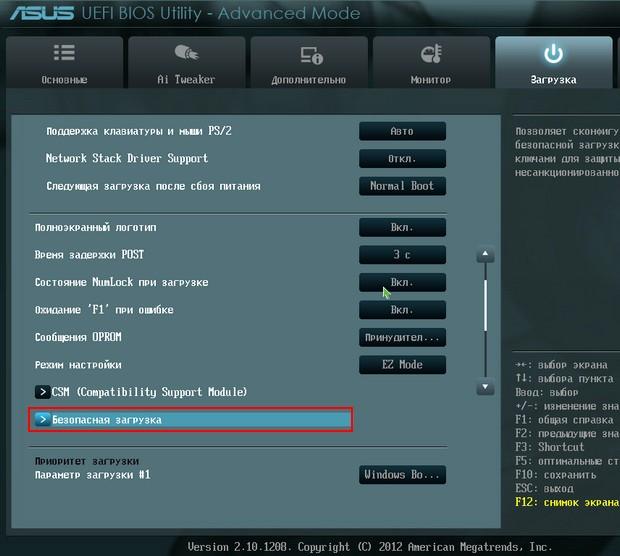The image size is (620, 556).
Task: Open boot option #1 Windows Boot dropdown
Action: [x=402, y=475]
